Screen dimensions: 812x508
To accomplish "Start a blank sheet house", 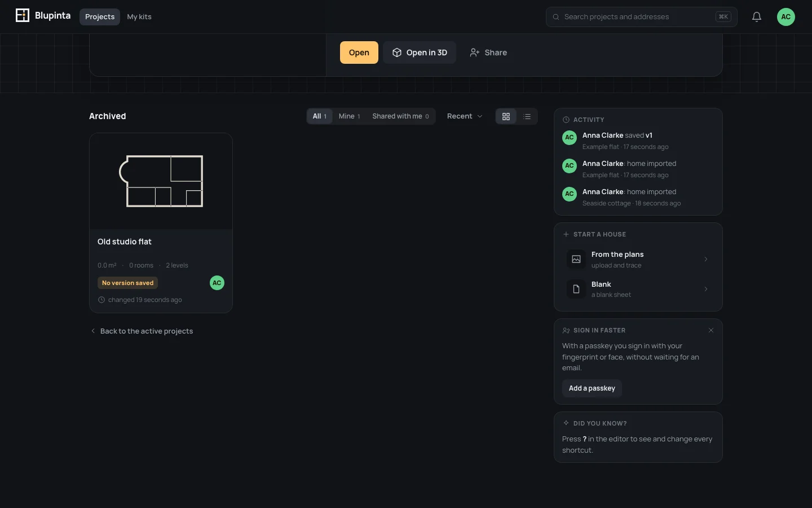I will click(x=638, y=289).
